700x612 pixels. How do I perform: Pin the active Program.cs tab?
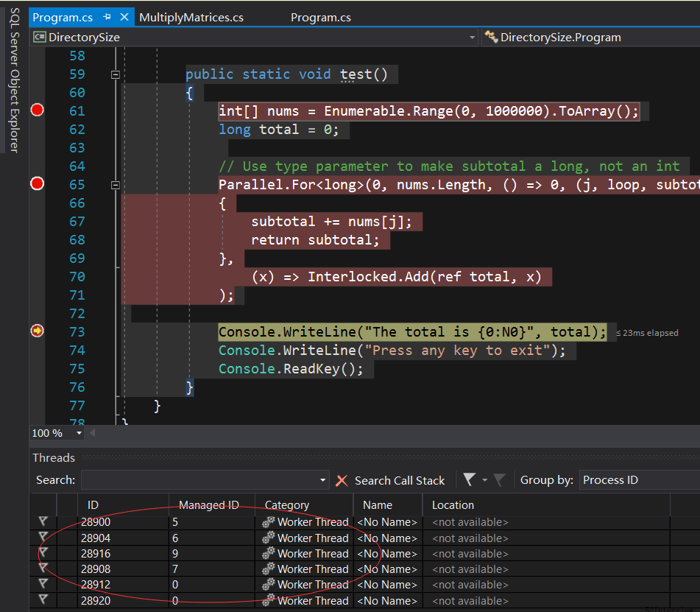tap(107, 17)
